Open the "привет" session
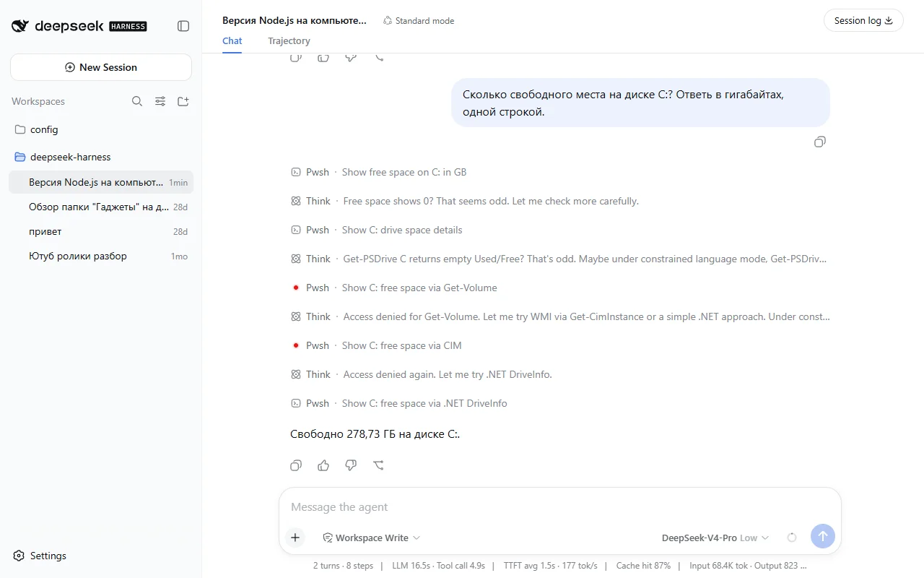Screen dimensions: 924x578 click(x=101, y=231)
